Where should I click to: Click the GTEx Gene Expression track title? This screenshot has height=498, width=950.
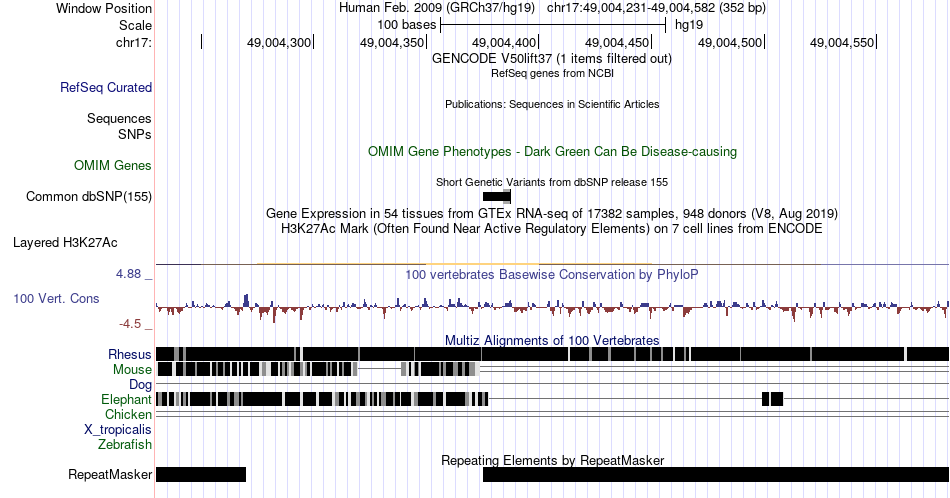552,214
